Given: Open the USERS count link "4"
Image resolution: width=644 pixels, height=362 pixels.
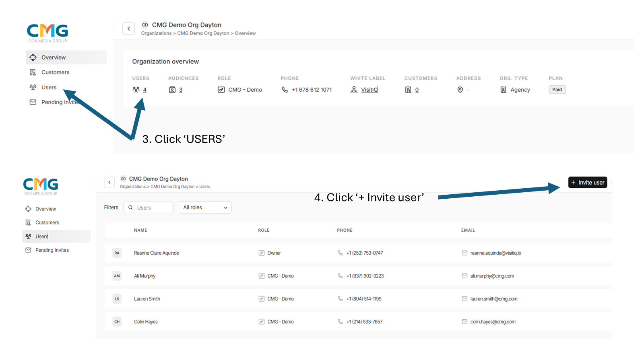Looking at the screenshot, I should (145, 90).
